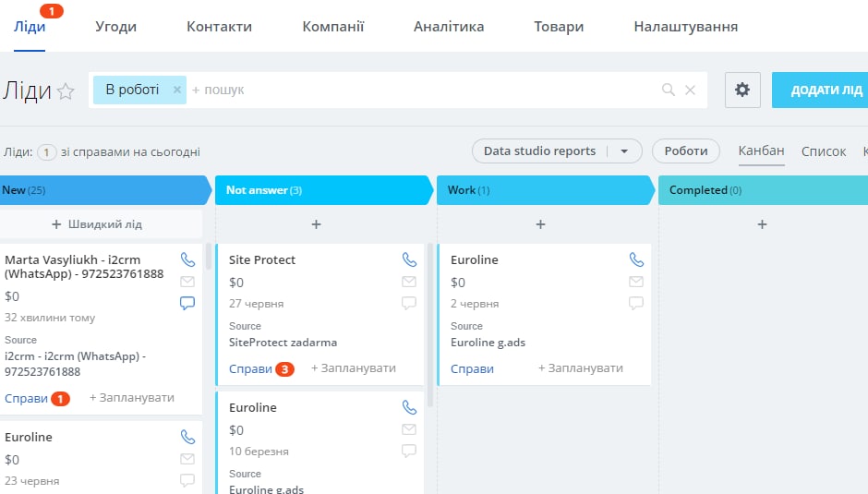Open chat for Marta Vasyliukh lead

(x=187, y=303)
